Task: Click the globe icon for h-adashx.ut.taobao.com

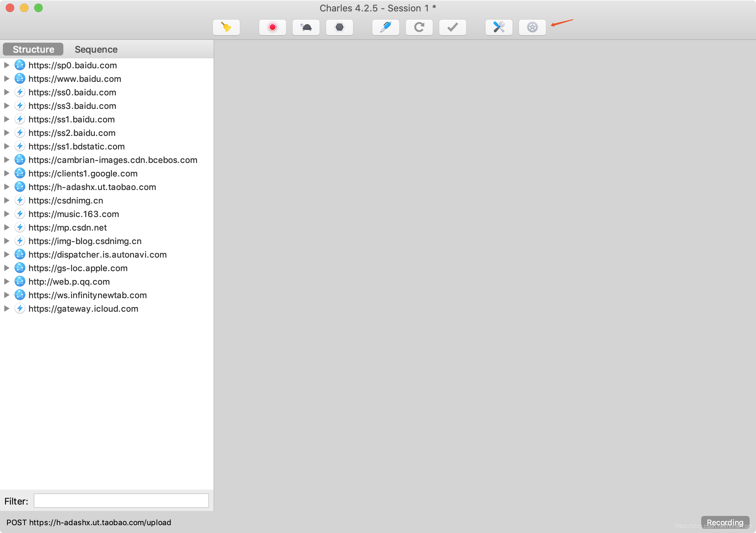Action: [20, 187]
